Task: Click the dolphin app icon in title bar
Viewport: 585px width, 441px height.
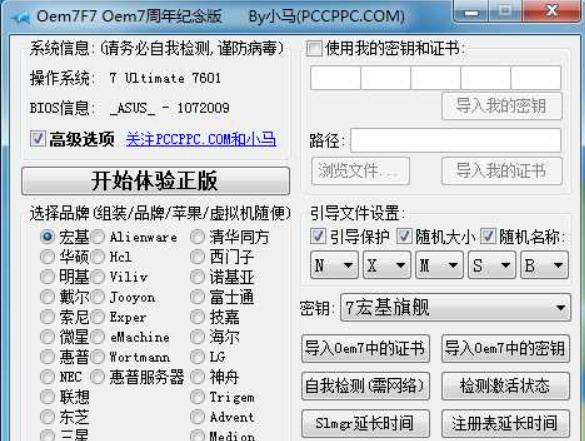Action: tap(21, 17)
